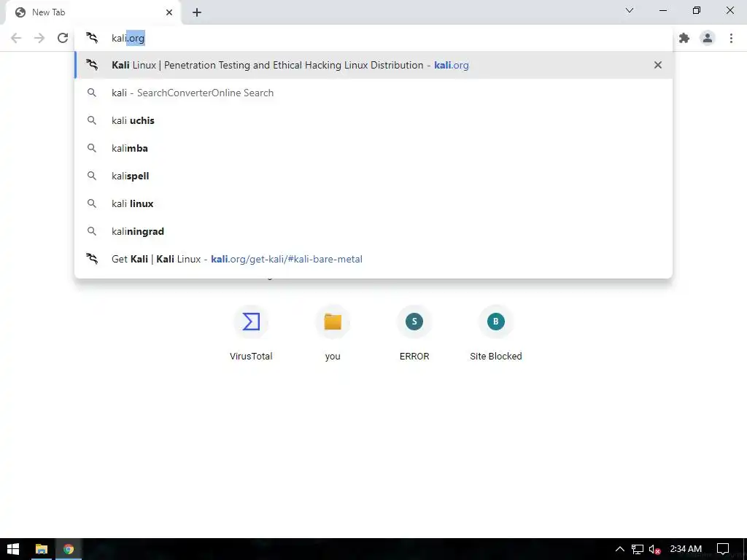Remove the kali.org suggestion with X
Screen dimensions: 747x560
click(658, 65)
